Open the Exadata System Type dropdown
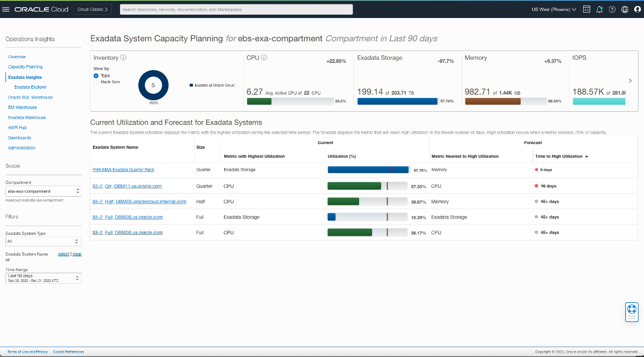644x357 pixels. click(43, 241)
